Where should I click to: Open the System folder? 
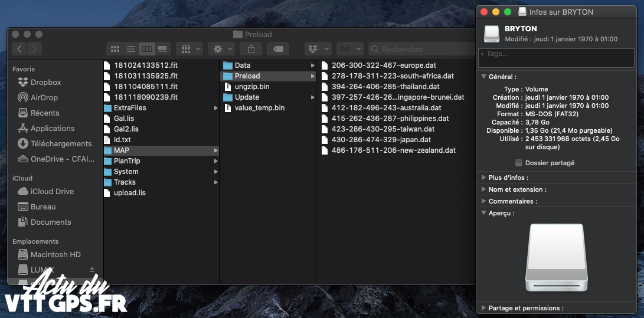click(161, 172)
